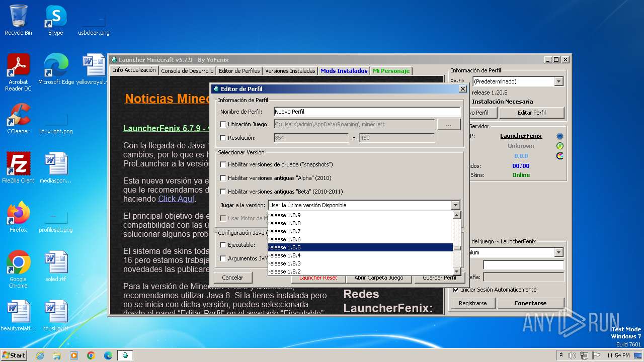This screenshot has width=644, height=362.
Task: Select release 1.8.4 in version list
Action: [x=360, y=255]
